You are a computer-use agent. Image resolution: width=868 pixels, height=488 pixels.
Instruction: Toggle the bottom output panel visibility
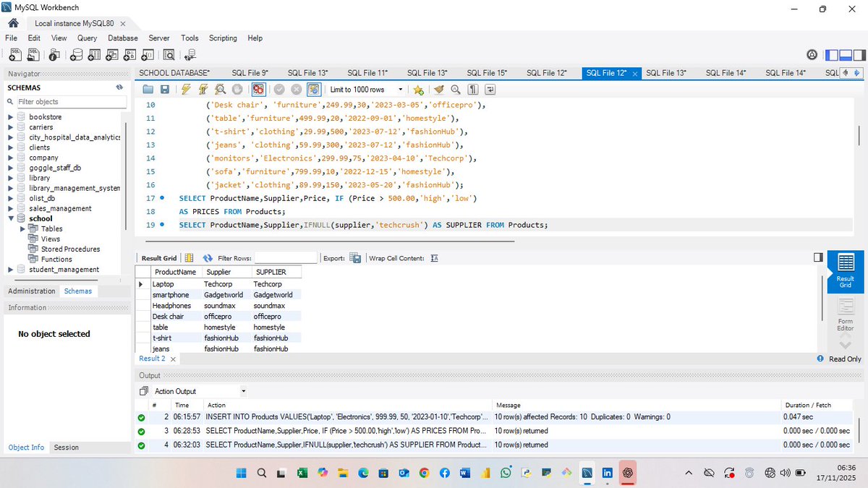click(x=846, y=55)
